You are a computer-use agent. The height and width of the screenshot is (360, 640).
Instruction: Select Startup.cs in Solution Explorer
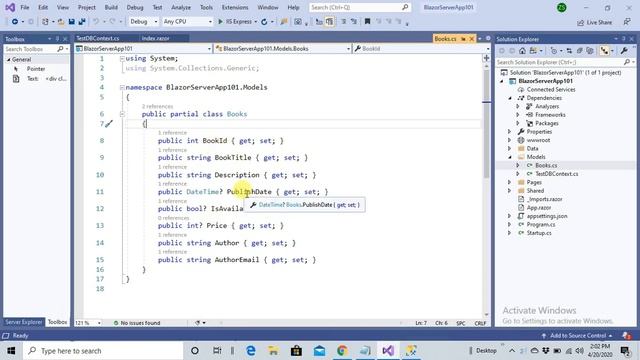(539, 233)
